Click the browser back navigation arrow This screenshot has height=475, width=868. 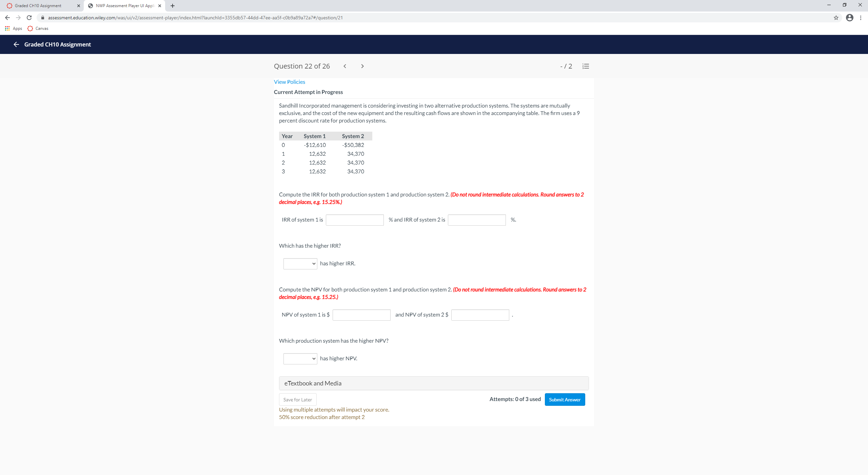pyautogui.click(x=7, y=18)
